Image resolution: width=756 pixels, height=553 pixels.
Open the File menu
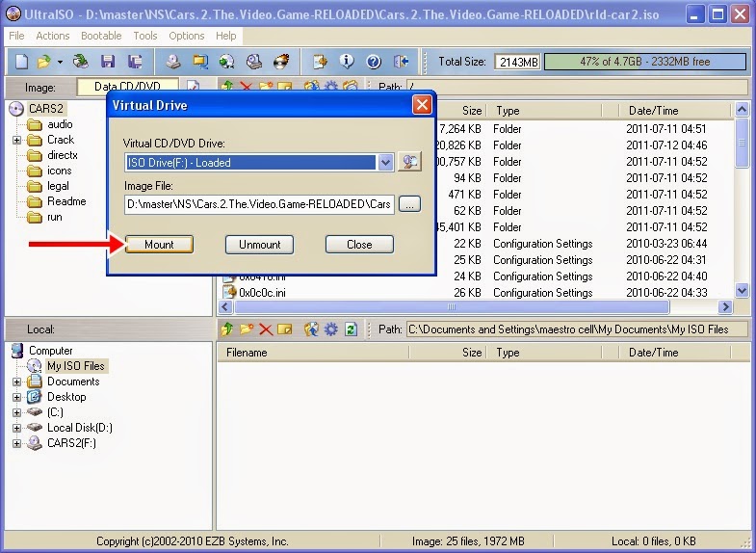click(x=16, y=36)
